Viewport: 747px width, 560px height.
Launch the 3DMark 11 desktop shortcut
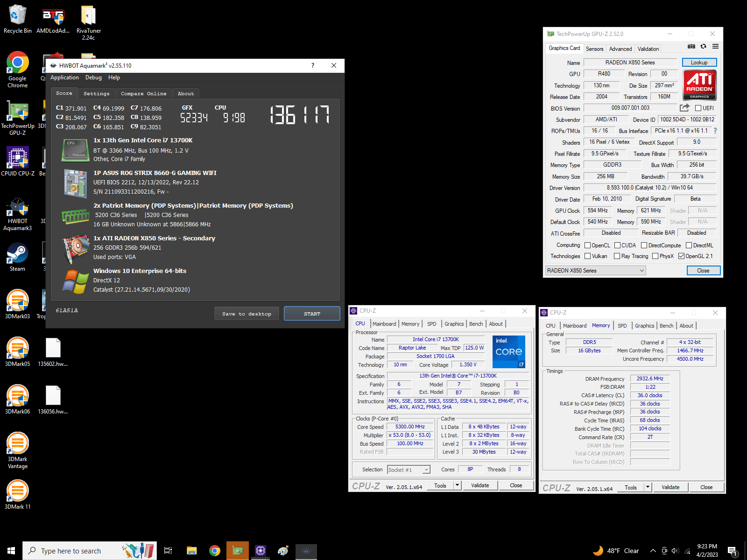[17, 495]
